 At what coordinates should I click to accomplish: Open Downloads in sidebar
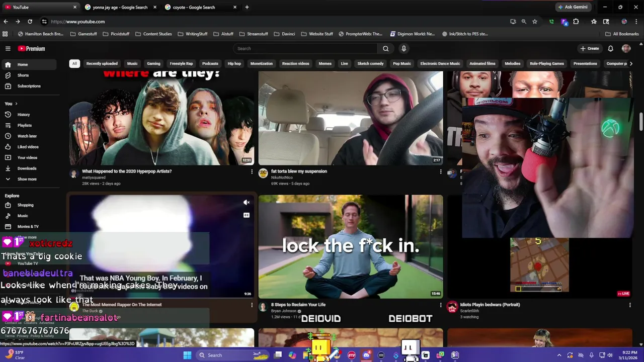[x=28, y=168]
